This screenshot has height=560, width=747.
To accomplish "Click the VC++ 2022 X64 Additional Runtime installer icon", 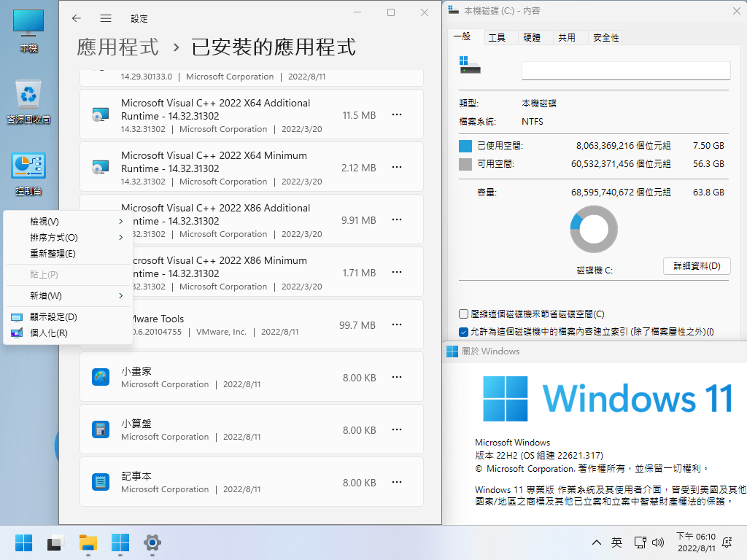I will pos(101,114).
